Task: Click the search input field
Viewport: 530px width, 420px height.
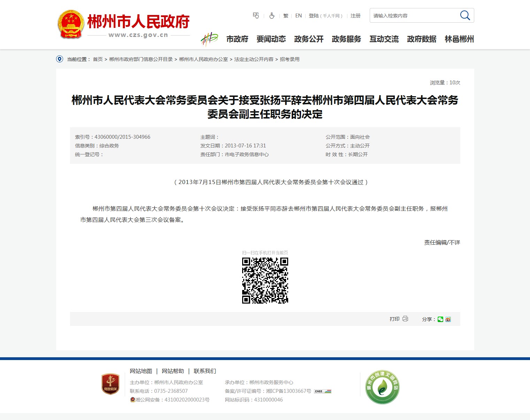Action: click(x=413, y=16)
